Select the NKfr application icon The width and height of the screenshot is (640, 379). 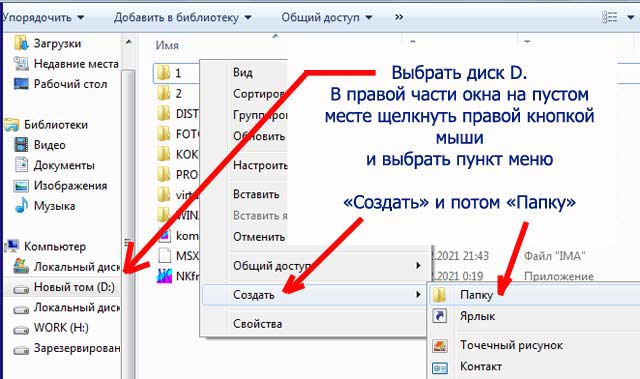click(164, 276)
